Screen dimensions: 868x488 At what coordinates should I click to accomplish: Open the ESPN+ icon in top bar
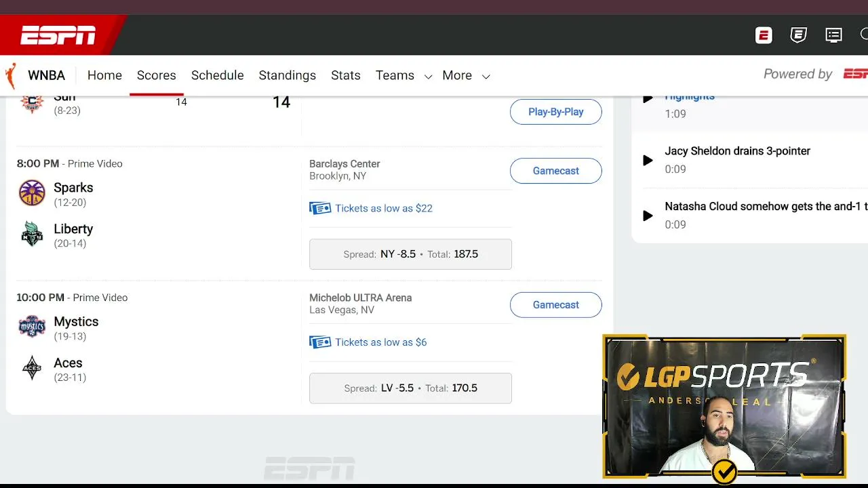pos(764,35)
